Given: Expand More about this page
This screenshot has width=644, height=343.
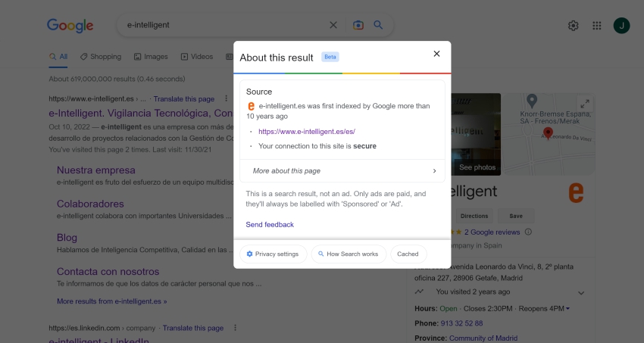Looking at the screenshot, I should tap(342, 170).
